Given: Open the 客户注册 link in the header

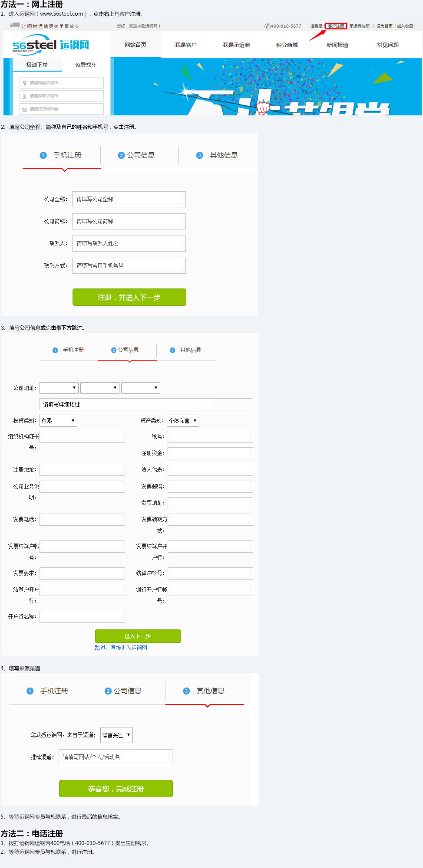Looking at the screenshot, I should 336,26.
